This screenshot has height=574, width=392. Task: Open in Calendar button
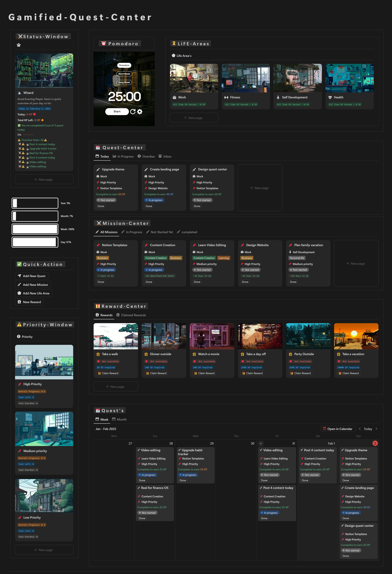(x=338, y=429)
